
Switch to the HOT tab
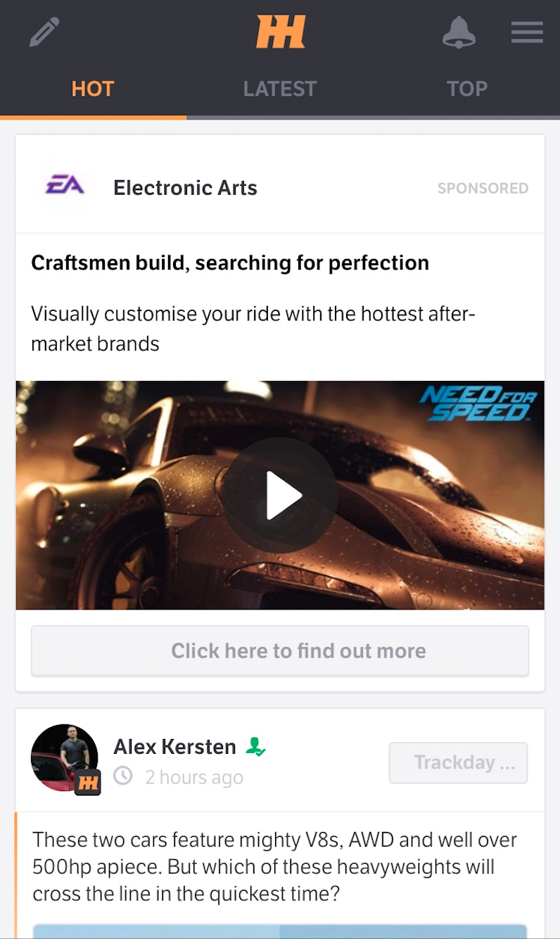(x=93, y=89)
